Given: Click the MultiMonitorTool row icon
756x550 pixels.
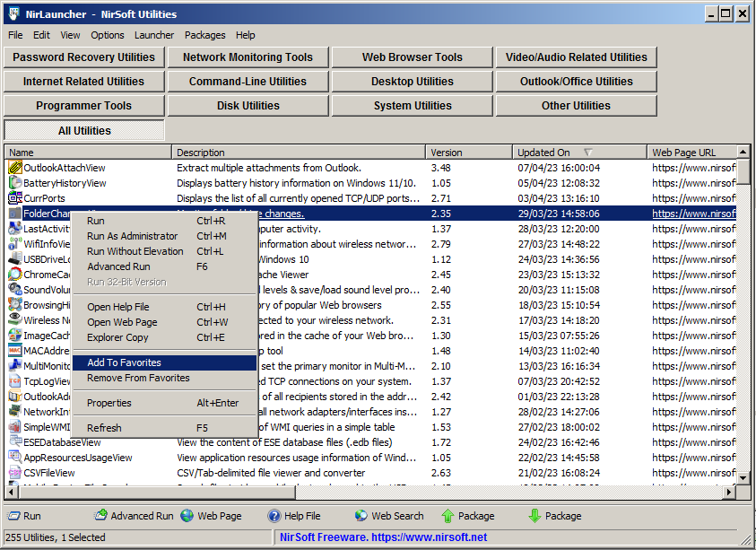Looking at the screenshot, I should tap(15, 366).
